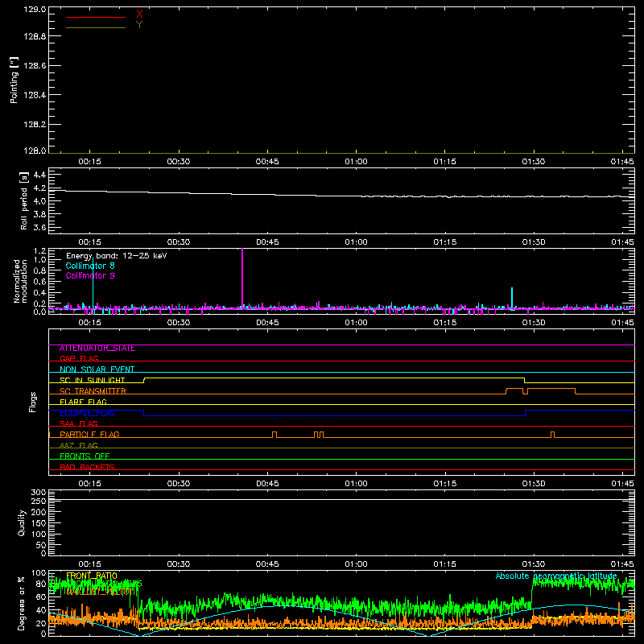
Task: Click the PARTICLE_FLAG pulse near 01:33
Action: [552, 435]
